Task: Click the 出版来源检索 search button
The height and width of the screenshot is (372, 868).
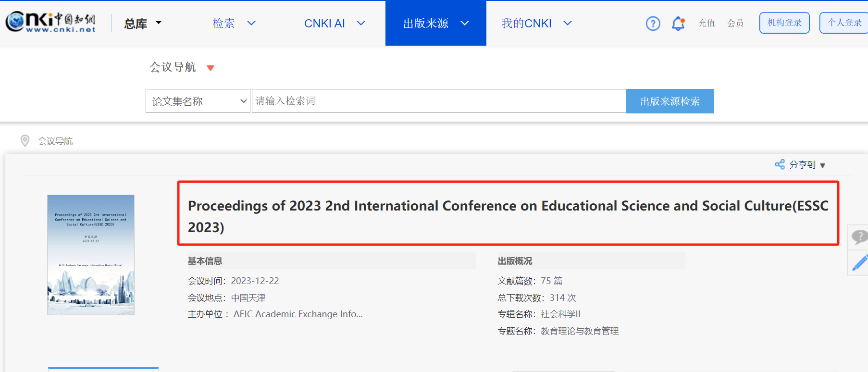Action: point(670,101)
